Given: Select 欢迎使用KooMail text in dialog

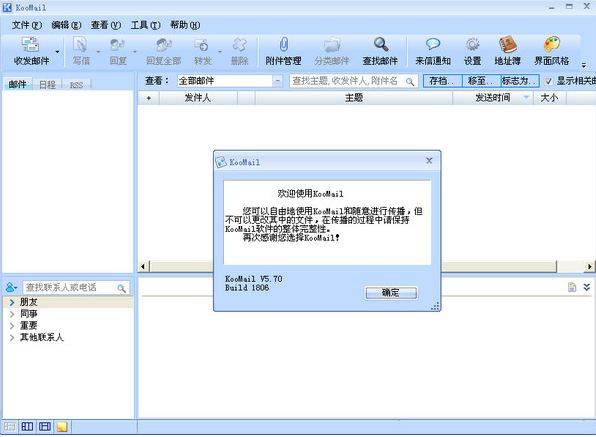Looking at the screenshot, I should pos(310,194).
